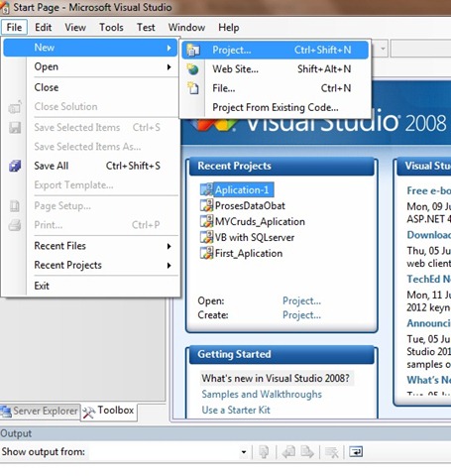The height and width of the screenshot is (476, 451).
Task: Click the Save All disks icon
Action: point(15,166)
